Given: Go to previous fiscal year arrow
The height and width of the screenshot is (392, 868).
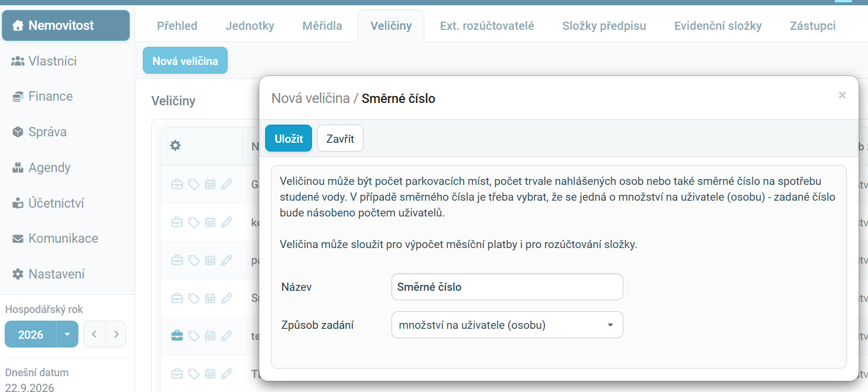Looking at the screenshot, I should tap(94, 335).
